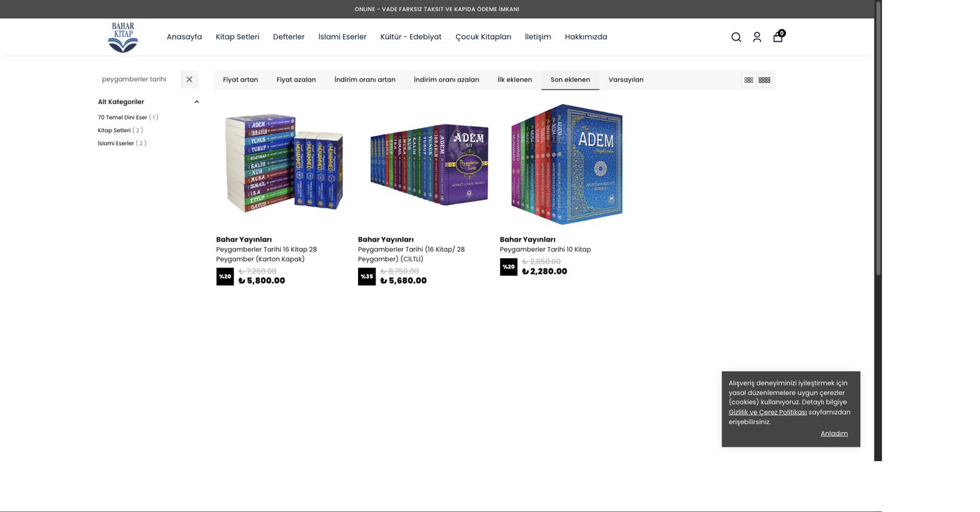Image resolution: width=980 pixels, height=512 pixels.
Task: Click the 5,800.00 price
Action: pyautogui.click(x=262, y=281)
